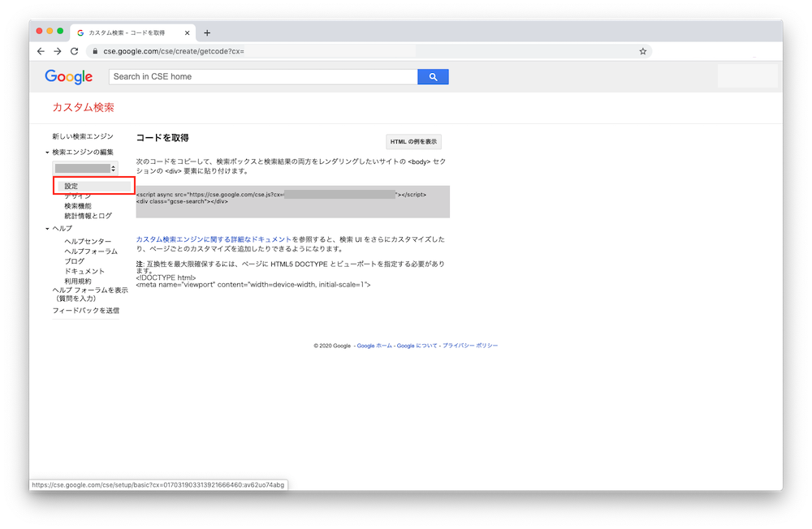Open ブログ link in sidebar
This screenshot has height=529, width=812.
pyautogui.click(x=74, y=261)
